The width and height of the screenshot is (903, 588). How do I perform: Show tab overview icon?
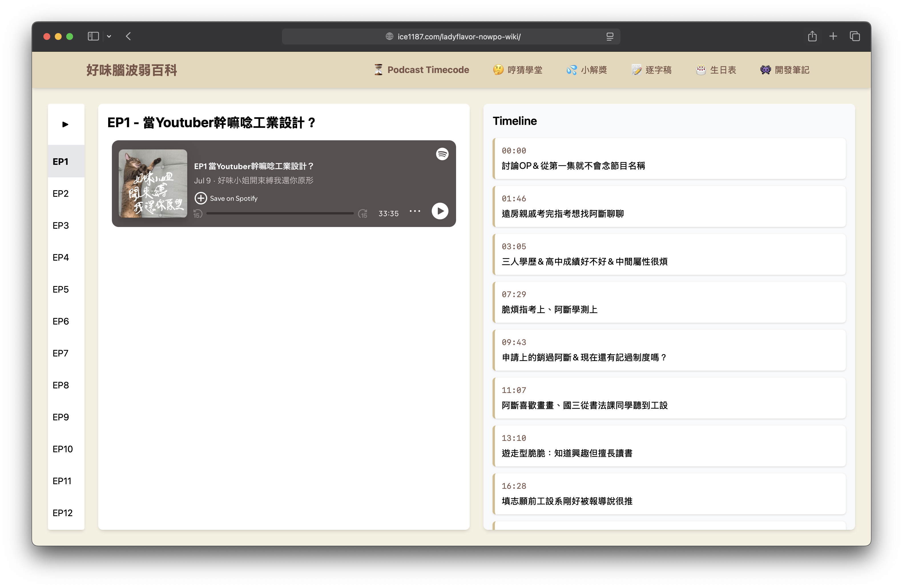854,37
